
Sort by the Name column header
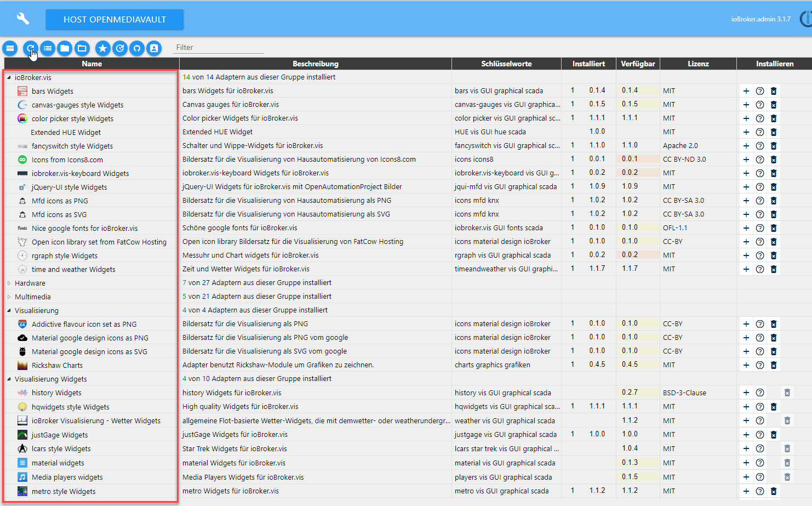point(92,64)
